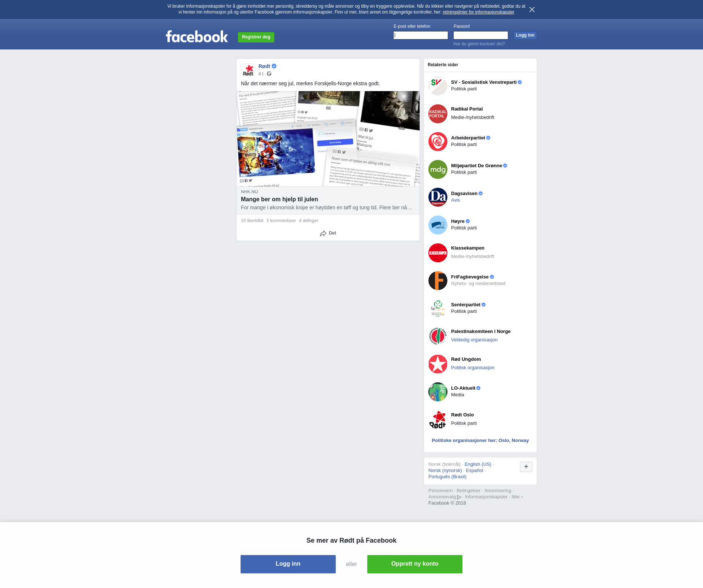Click the AdChoices triangle icon
703x588 pixels.
(x=459, y=497)
